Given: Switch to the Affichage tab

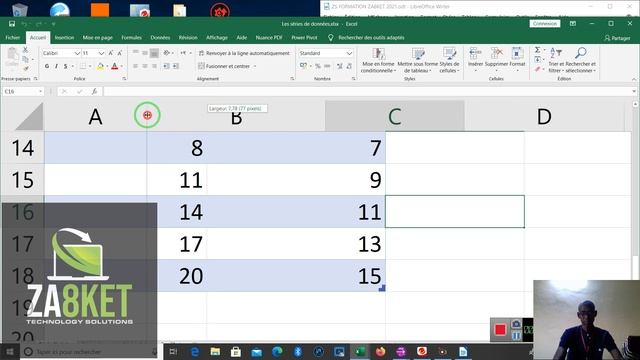Looking at the screenshot, I should tap(217, 38).
